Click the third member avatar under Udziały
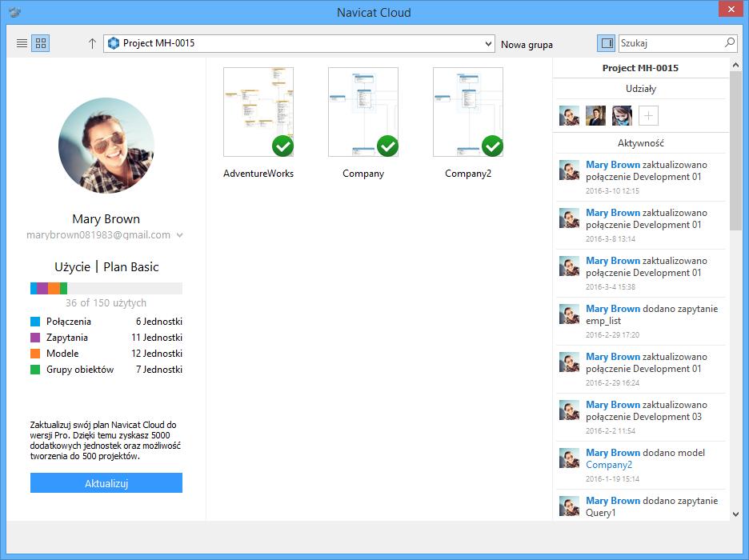The image size is (749, 560). click(622, 115)
